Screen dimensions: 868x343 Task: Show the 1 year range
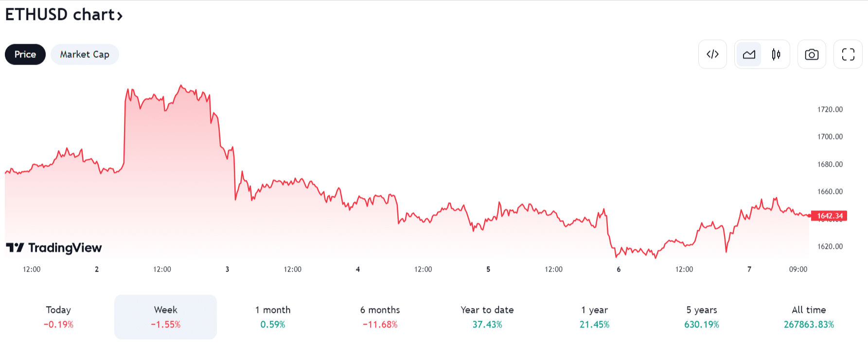[594, 317]
